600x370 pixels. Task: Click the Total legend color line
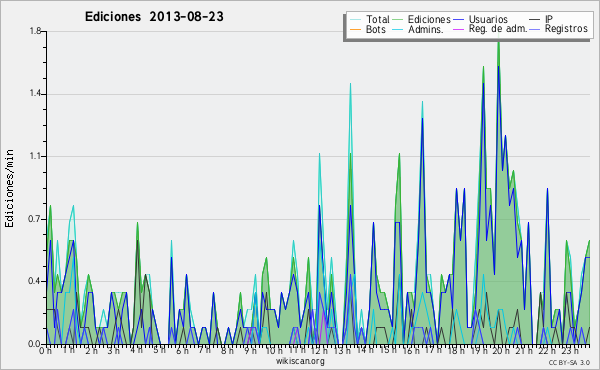pos(355,20)
